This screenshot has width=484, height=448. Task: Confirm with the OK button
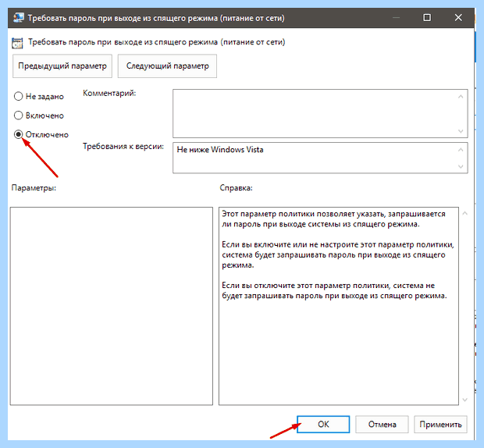(x=323, y=425)
